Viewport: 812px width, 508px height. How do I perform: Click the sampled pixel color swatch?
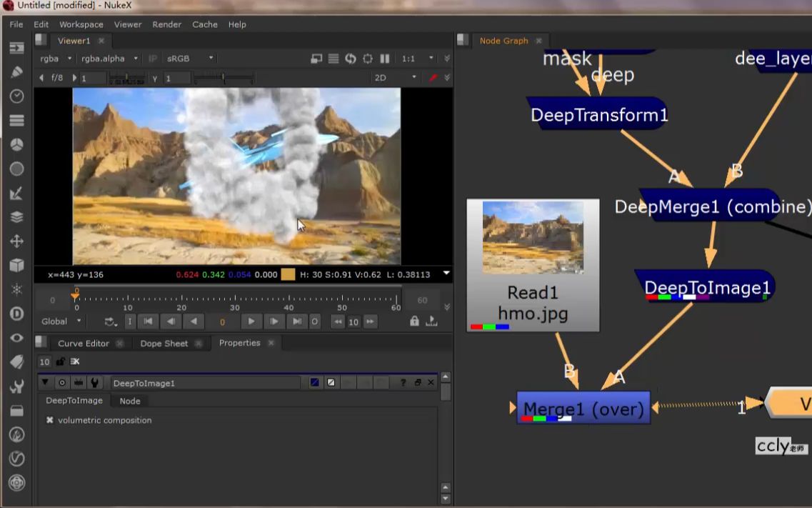pyautogui.click(x=288, y=274)
